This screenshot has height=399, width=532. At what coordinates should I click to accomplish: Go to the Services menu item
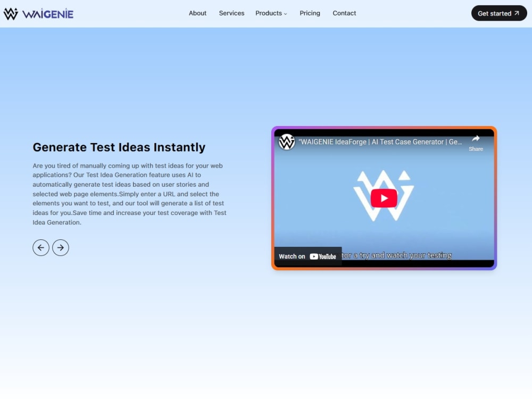click(x=231, y=13)
